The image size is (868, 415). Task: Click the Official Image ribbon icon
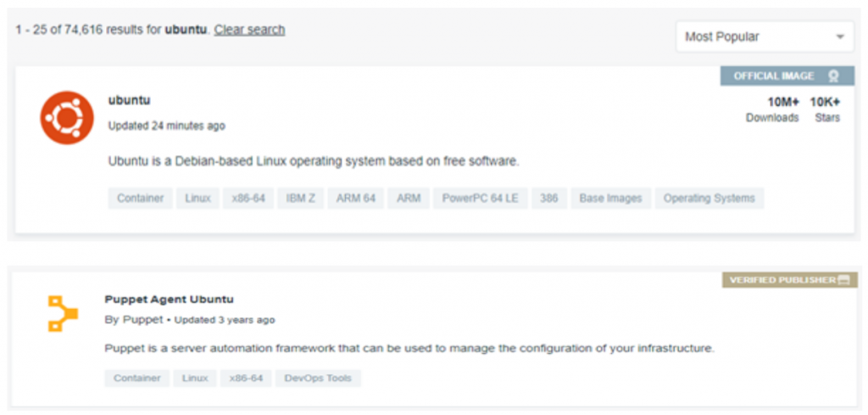point(834,76)
